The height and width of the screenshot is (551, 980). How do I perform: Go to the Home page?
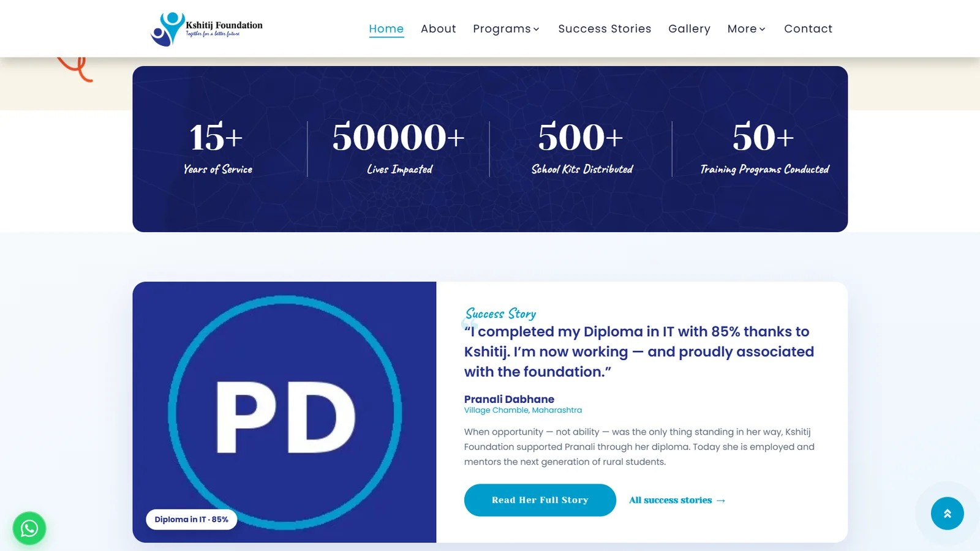(x=386, y=29)
